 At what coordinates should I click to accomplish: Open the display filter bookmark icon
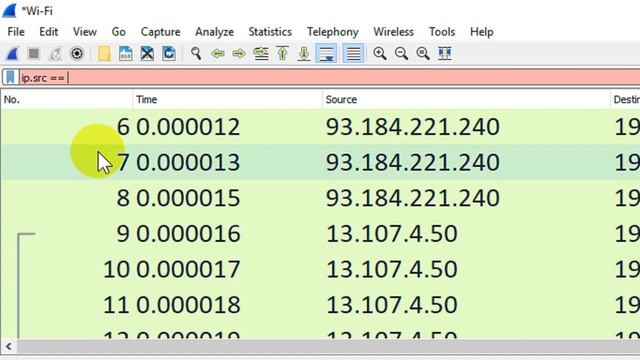[x=10, y=77]
